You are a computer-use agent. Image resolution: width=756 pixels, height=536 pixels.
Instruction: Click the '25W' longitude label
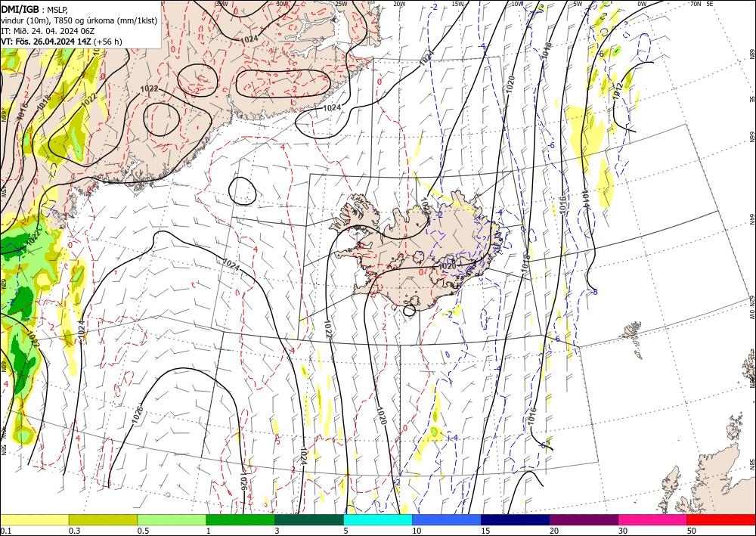(341, 4)
